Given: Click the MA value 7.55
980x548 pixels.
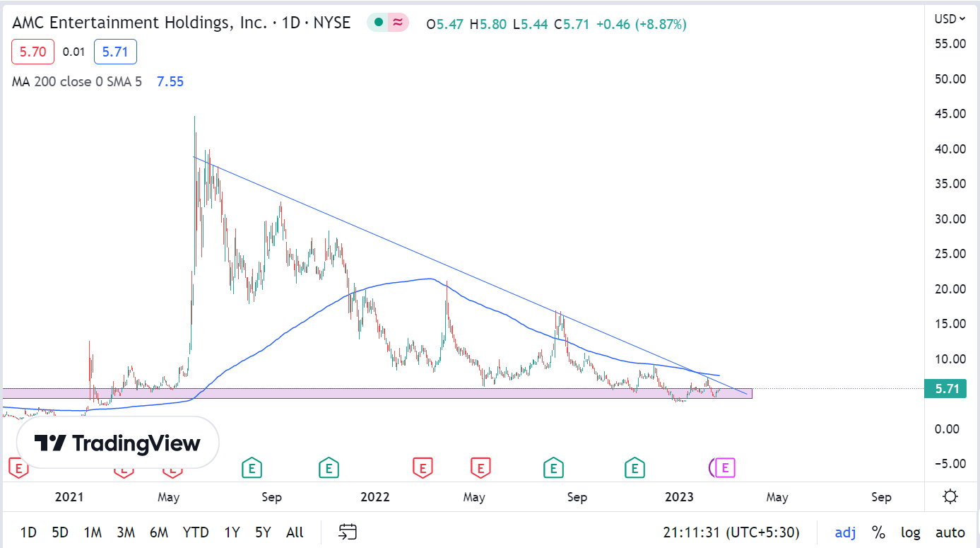Looking at the screenshot, I should pyautogui.click(x=170, y=81).
